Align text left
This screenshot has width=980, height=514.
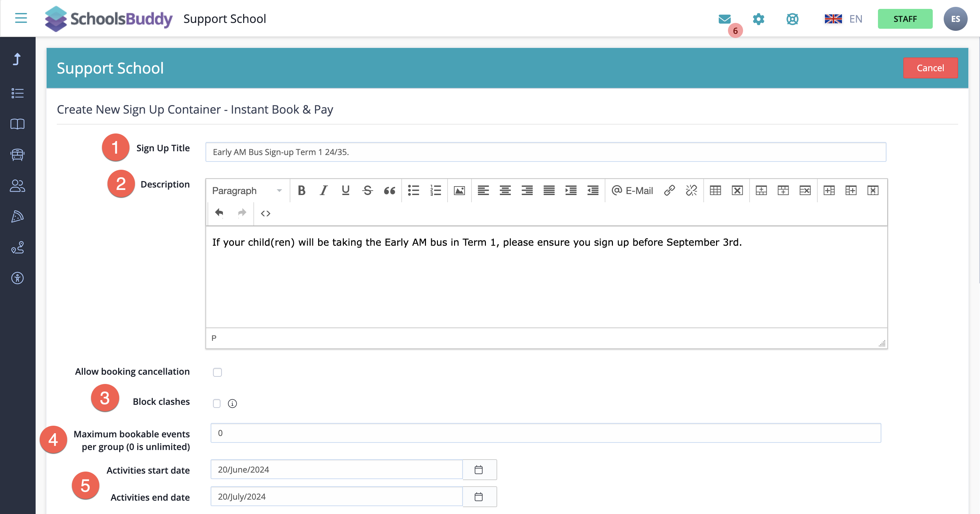coord(483,191)
